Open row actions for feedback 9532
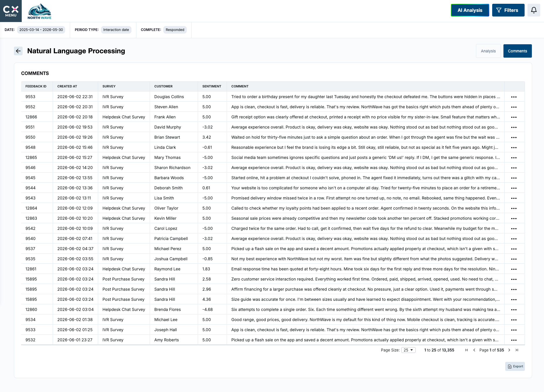 (x=514, y=340)
